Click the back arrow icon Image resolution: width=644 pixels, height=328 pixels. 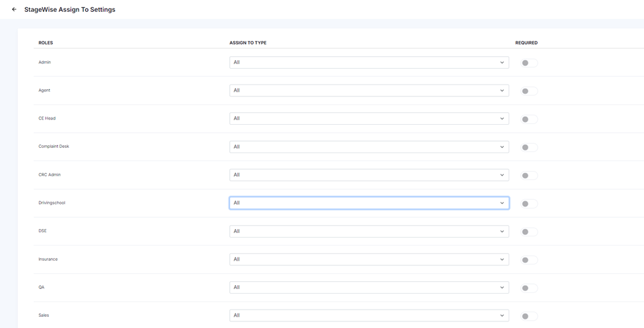tap(14, 10)
